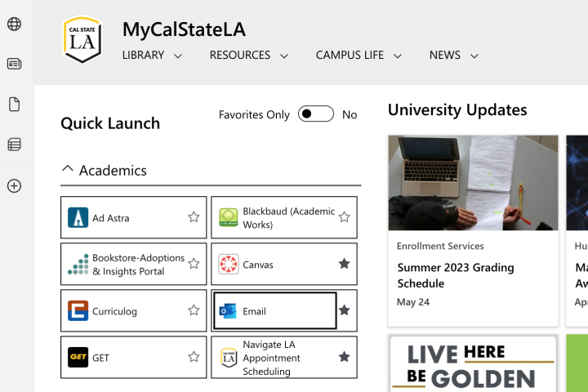Star the Bookstore-Adoptions & Insights Portal tile

[x=194, y=263]
